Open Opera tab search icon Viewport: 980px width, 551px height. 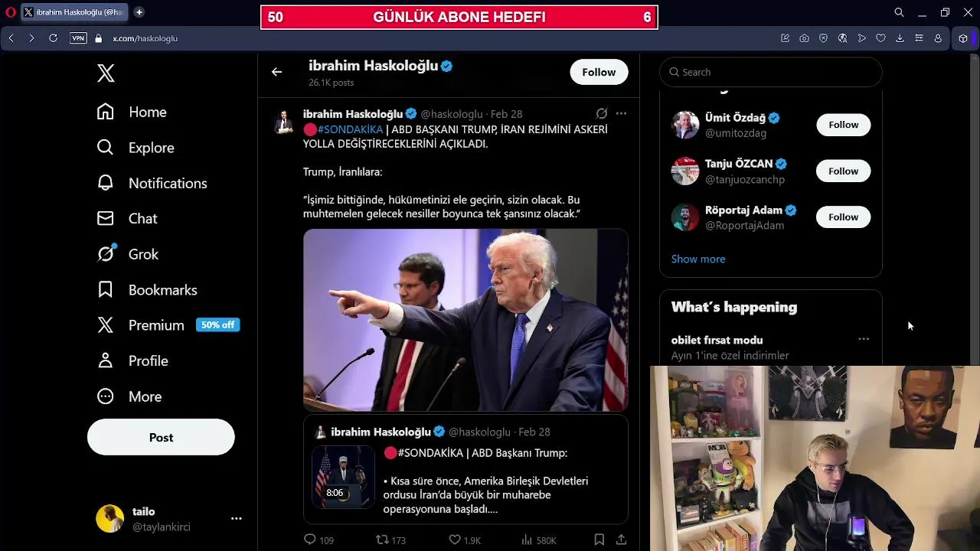tap(899, 12)
